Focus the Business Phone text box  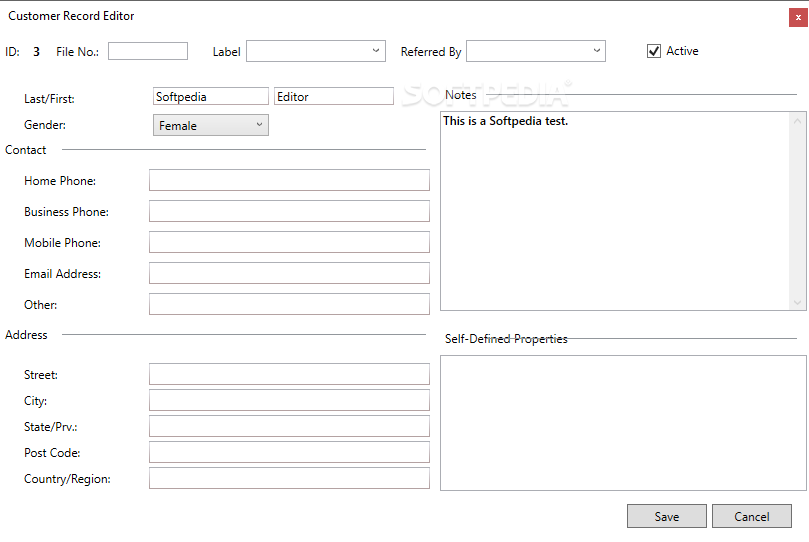click(289, 212)
